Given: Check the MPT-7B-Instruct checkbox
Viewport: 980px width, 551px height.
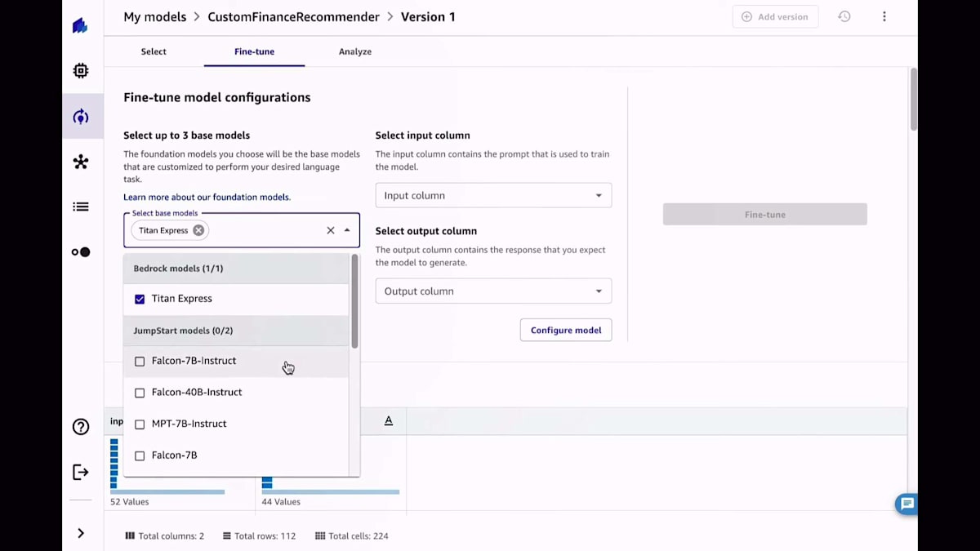Looking at the screenshot, I should 140,424.
